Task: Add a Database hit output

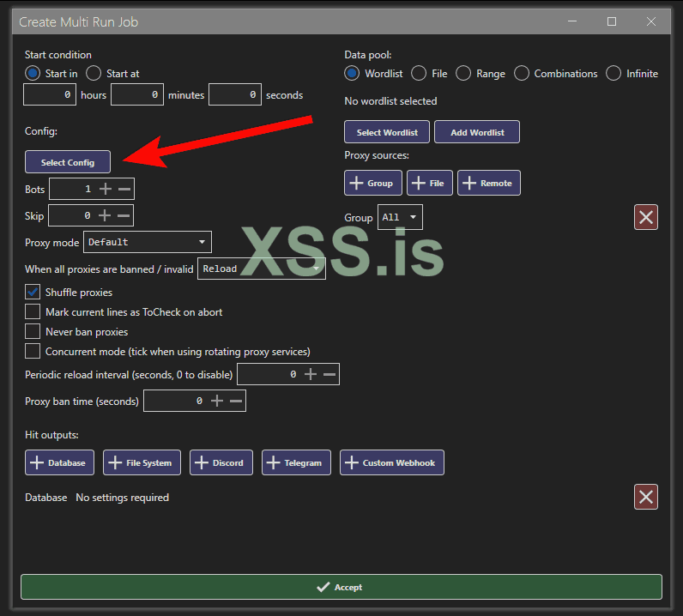Action: (60, 462)
